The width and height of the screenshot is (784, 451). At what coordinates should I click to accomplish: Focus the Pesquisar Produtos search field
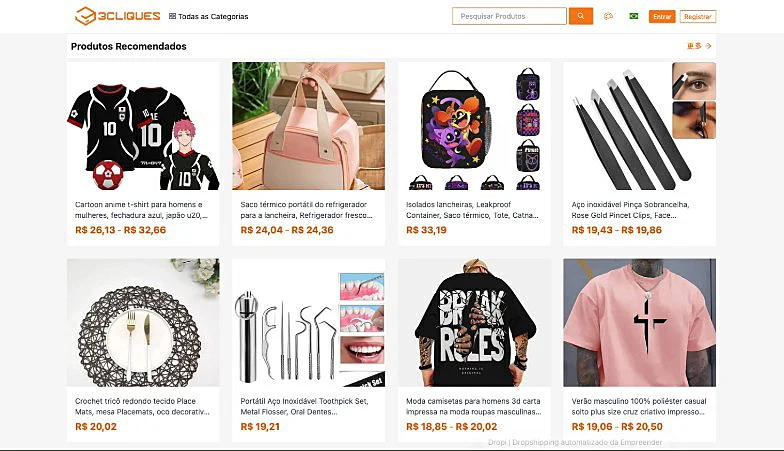[509, 16]
